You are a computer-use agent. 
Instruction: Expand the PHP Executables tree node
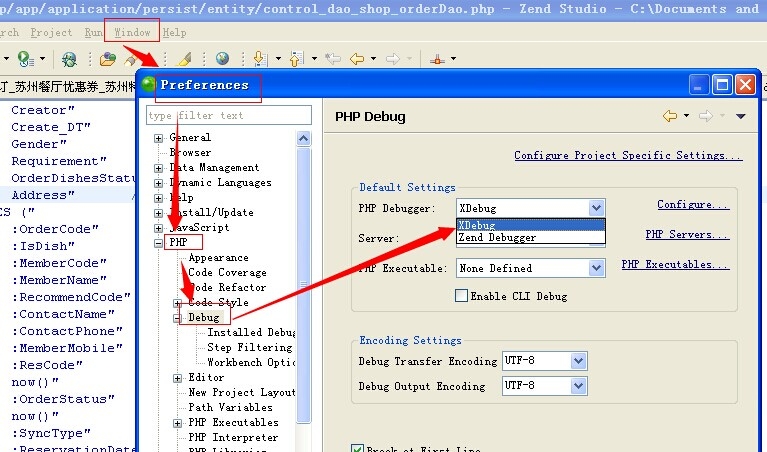[x=177, y=423]
